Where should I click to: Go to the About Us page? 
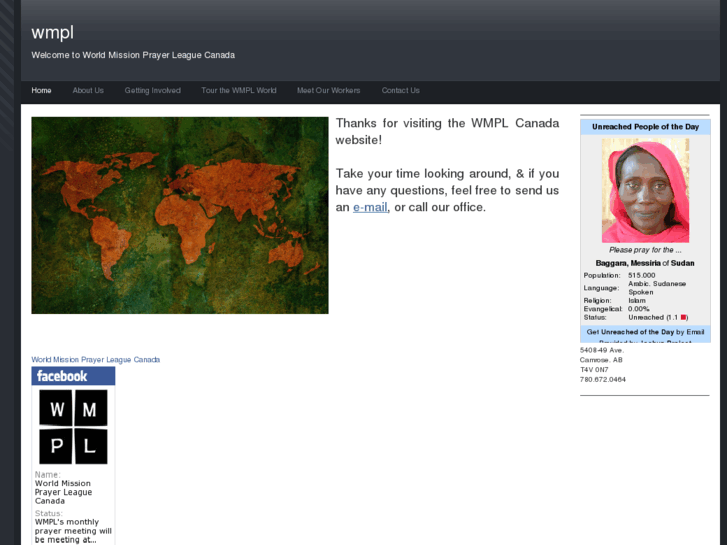(88, 90)
